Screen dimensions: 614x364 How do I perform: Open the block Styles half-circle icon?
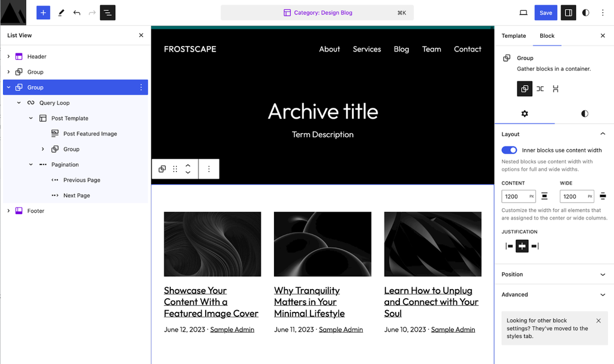point(585,113)
